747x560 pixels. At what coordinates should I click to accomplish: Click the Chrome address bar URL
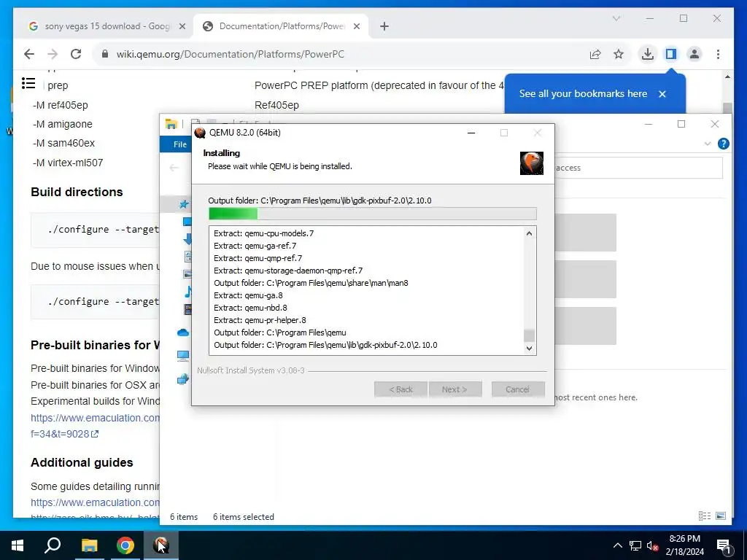(x=230, y=54)
